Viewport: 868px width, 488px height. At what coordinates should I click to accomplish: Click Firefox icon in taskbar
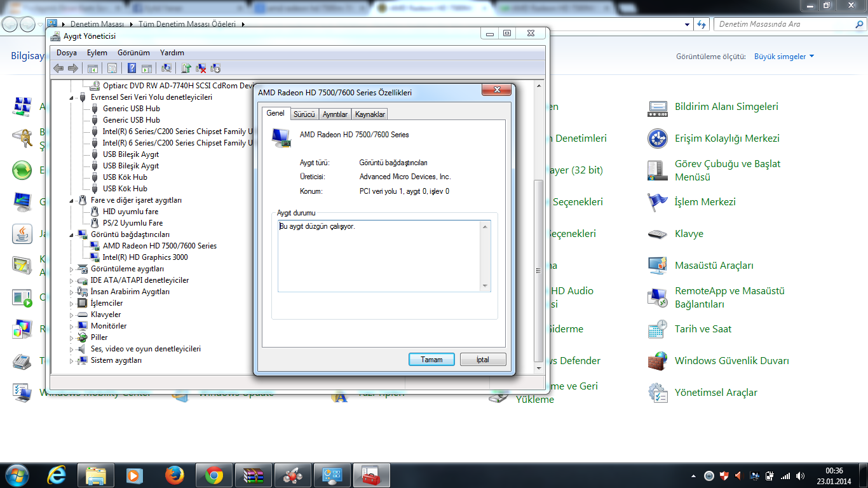click(x=174, y=475)
